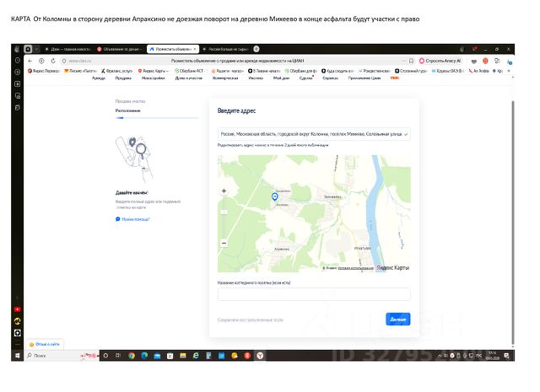Click the map zoom slider track
This screenshot has width=540, height=392.
(224, 217)
